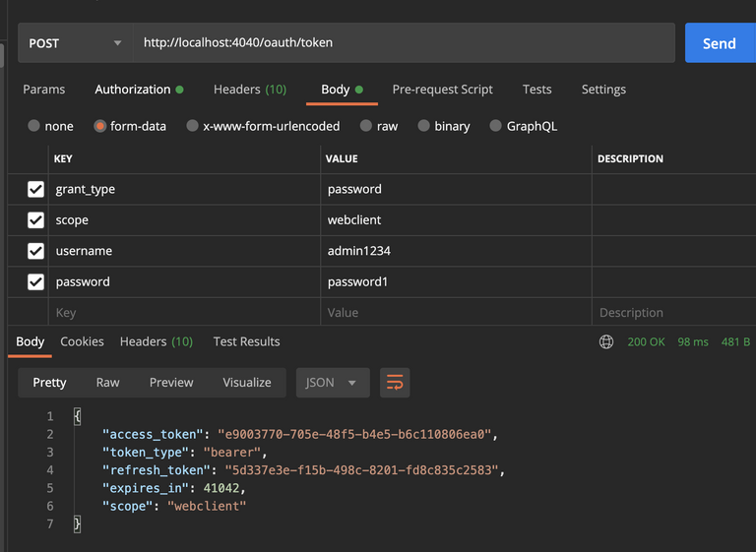Click the 200 OK status text

646,341
